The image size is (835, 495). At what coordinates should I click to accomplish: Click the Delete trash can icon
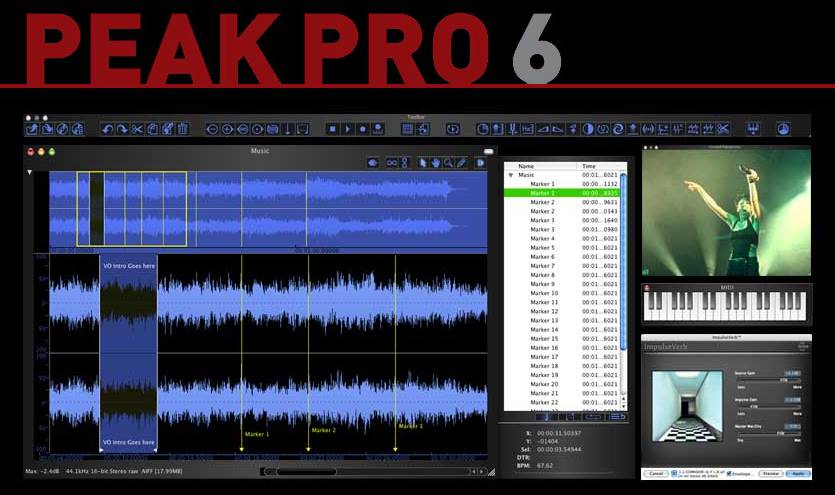click(x=183, y=129)
